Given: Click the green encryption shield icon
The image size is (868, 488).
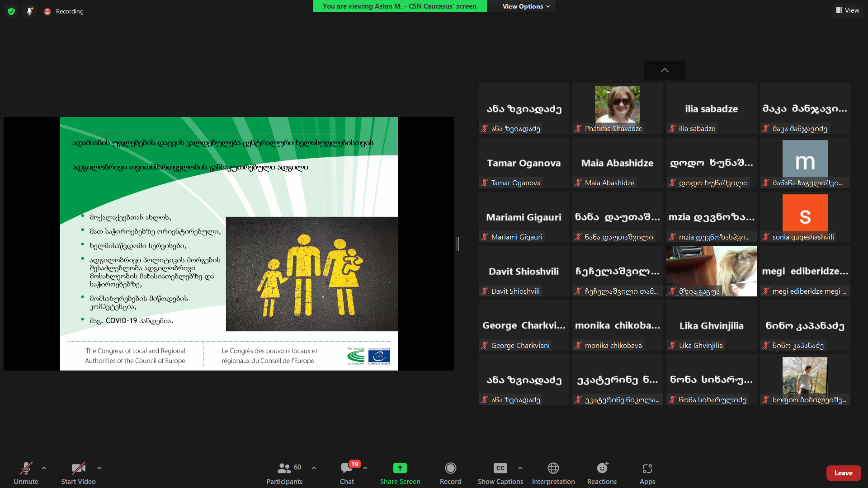Looking at the screenshot, I should pos(11,11).
